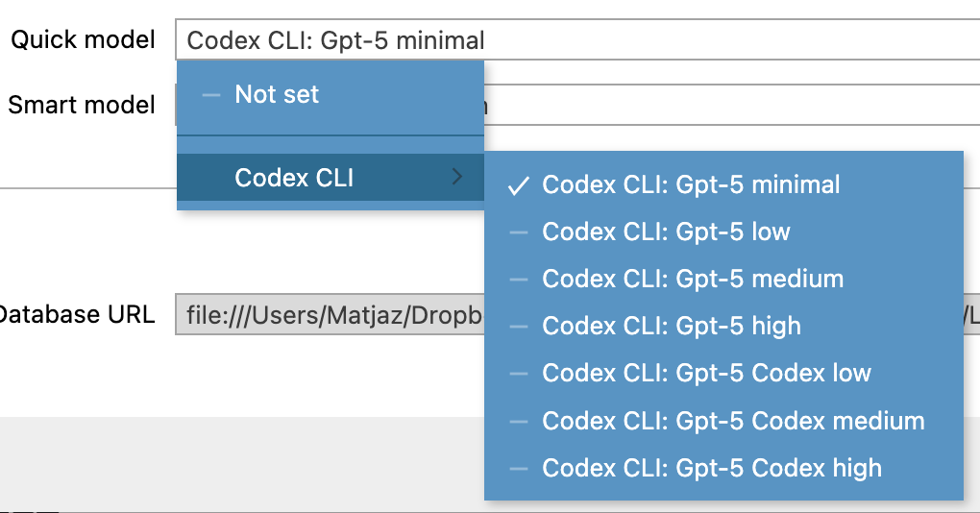Click the dash icon beside Gpt-5 Codex low
The image size is (980, 513).
click(519, 374)
